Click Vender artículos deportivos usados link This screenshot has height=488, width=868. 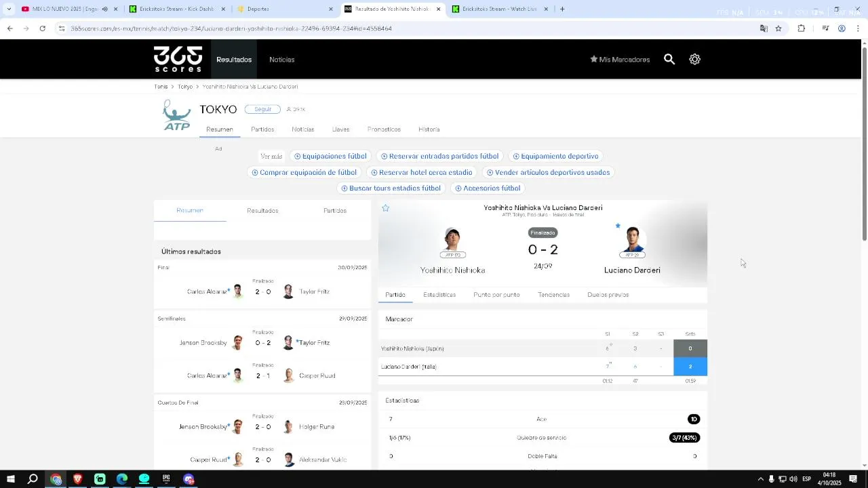(x=549, y=173)
